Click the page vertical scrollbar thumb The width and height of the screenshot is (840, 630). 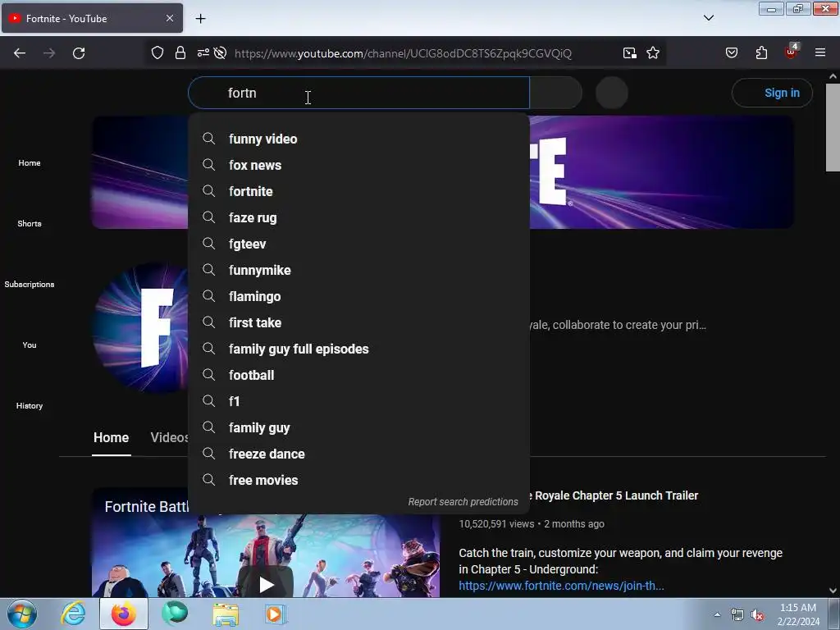point(833,127)
